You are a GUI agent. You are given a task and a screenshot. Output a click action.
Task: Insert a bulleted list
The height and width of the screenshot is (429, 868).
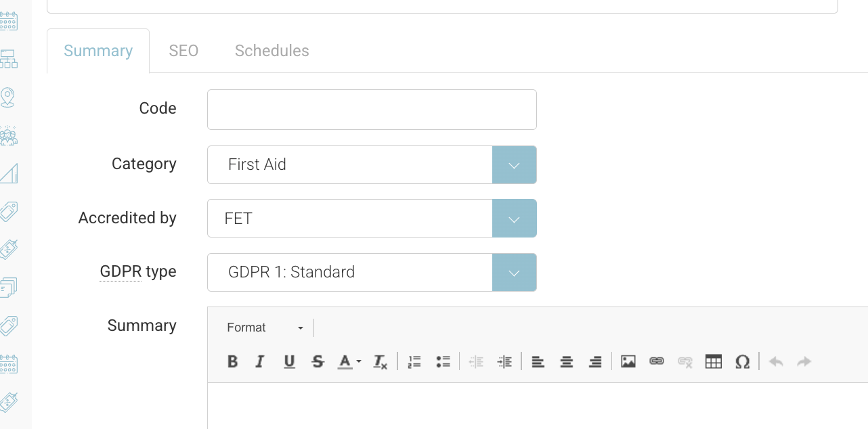pyautogui.click(x=443, y=361)
